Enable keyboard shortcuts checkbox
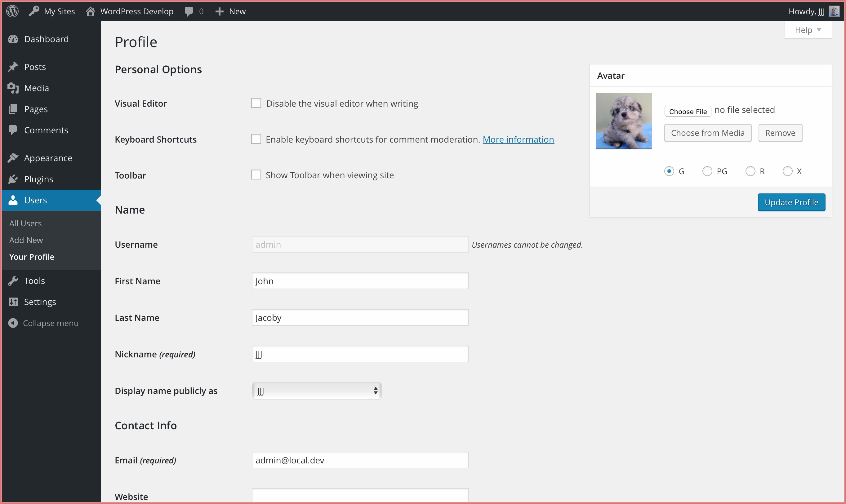 [256, 139]
